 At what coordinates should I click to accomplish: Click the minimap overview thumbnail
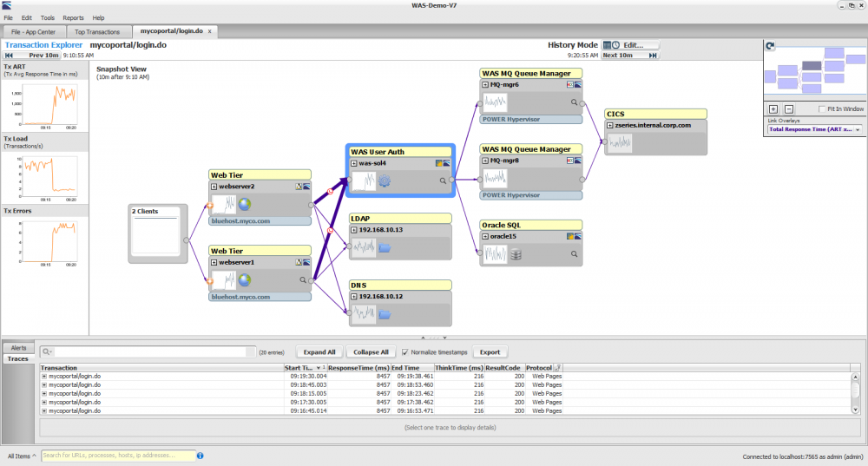pyautogui.click(x=815, y=71)
